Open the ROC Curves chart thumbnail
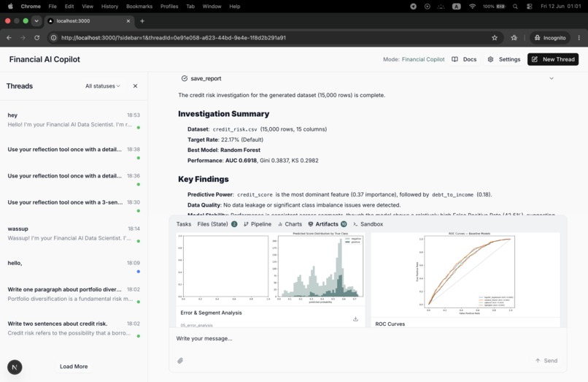Screen dimensions: 588x382 pos(465,273)
